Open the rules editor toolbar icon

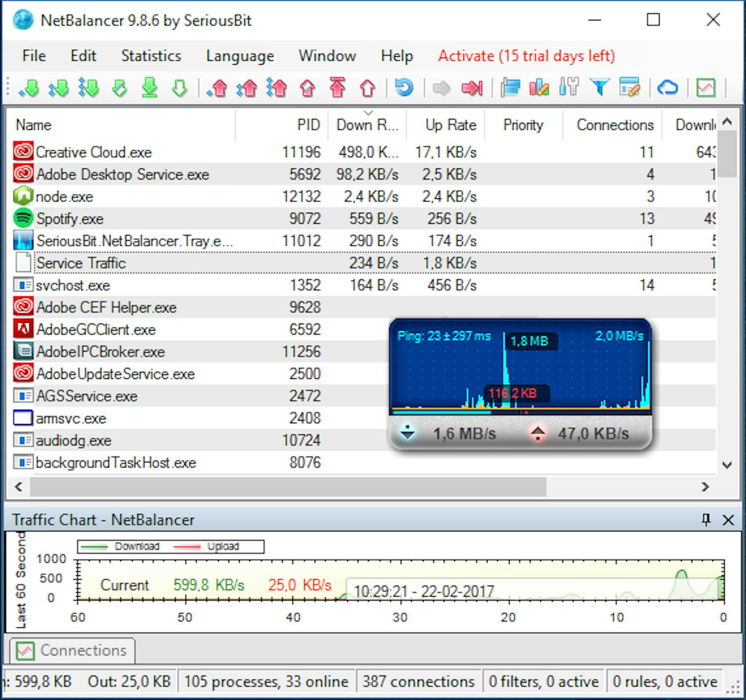630,87
